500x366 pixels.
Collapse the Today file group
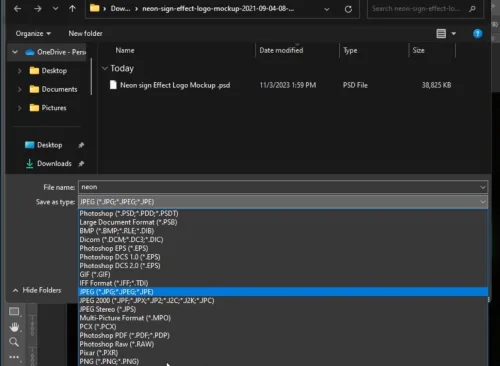pos(105,68)
